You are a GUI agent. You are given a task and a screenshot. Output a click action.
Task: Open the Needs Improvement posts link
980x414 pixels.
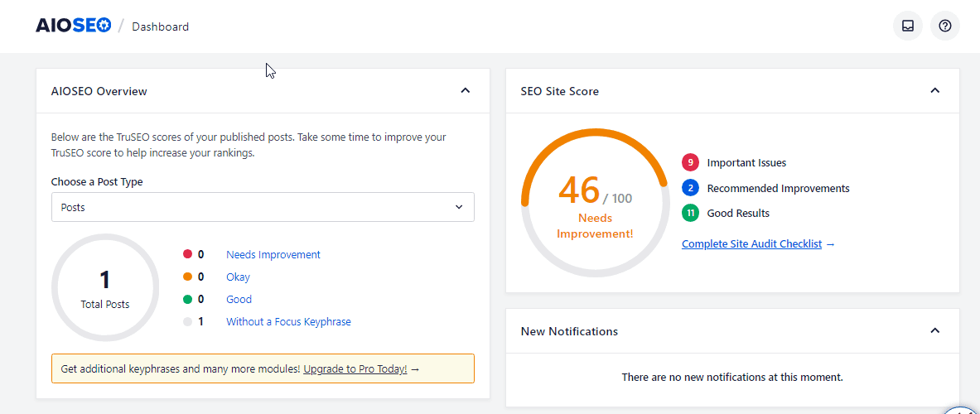pos(273,254)
